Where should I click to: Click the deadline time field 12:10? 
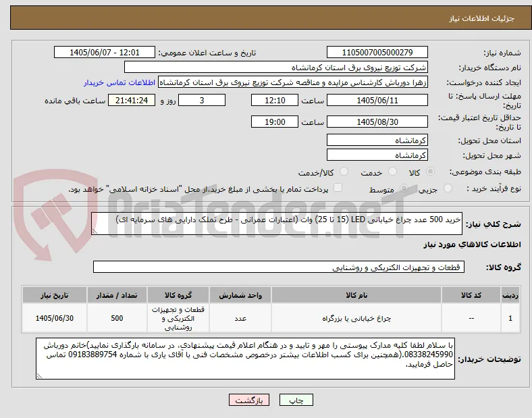click(x=275, y=100)
